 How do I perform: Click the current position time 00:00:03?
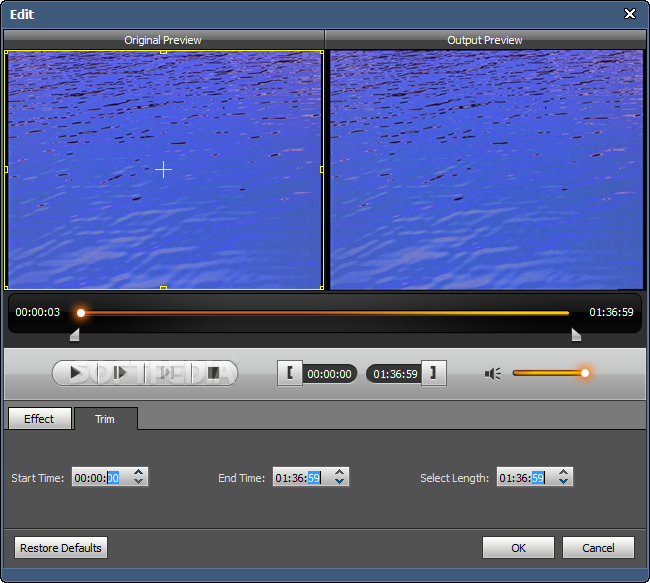coord(38,312)
